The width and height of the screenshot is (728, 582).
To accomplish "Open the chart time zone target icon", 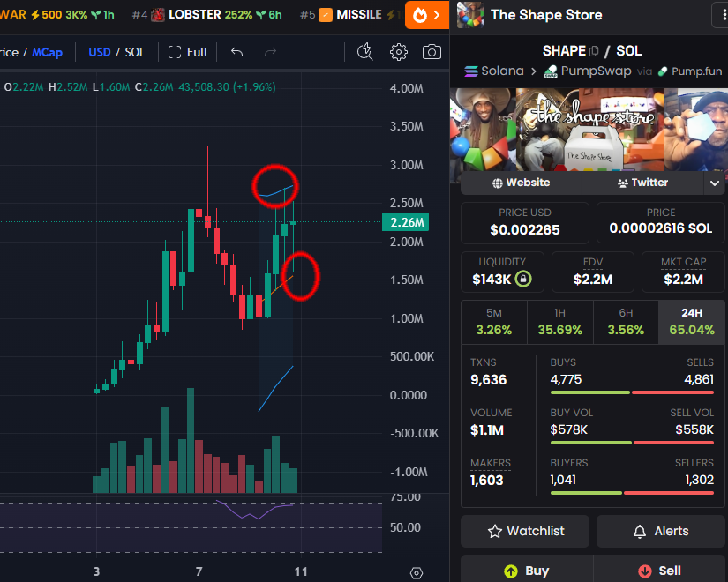I will (x=417, y=572).
